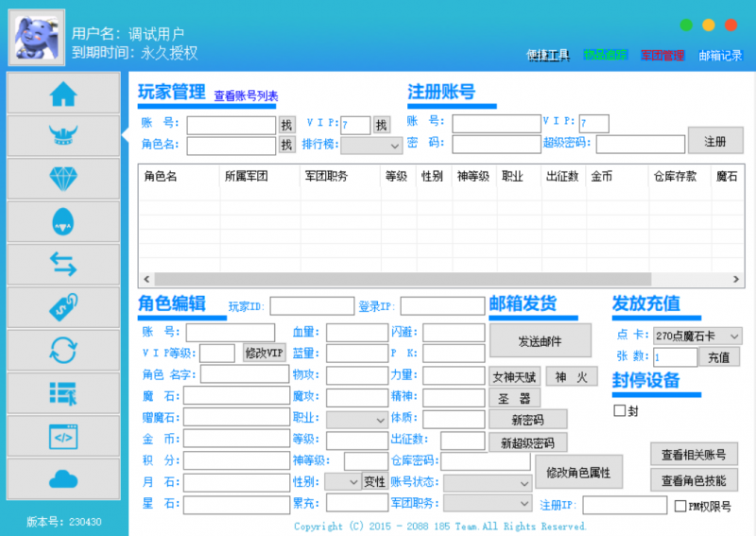Click the 修改VIP button
This screenshot has height=536, width=756.
tap(264, 353)
